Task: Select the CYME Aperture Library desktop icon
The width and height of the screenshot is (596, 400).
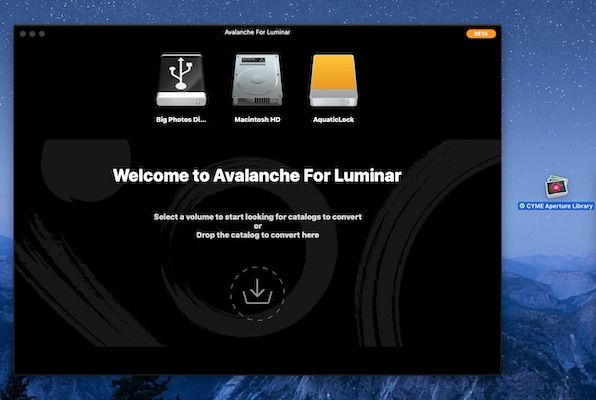Action: pyautogui.click(x=556, y=187)
